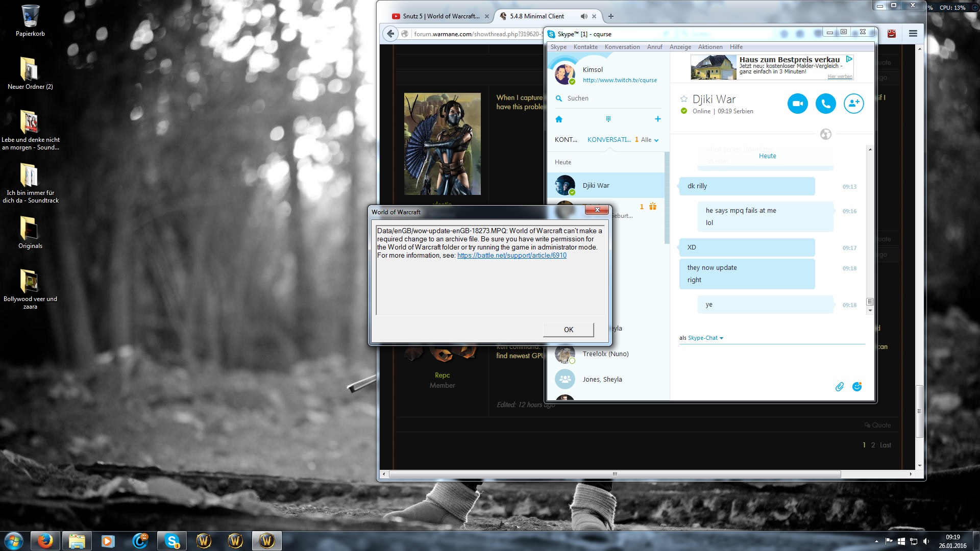Select Treelolx (Nuno) contact

point(605,354)
